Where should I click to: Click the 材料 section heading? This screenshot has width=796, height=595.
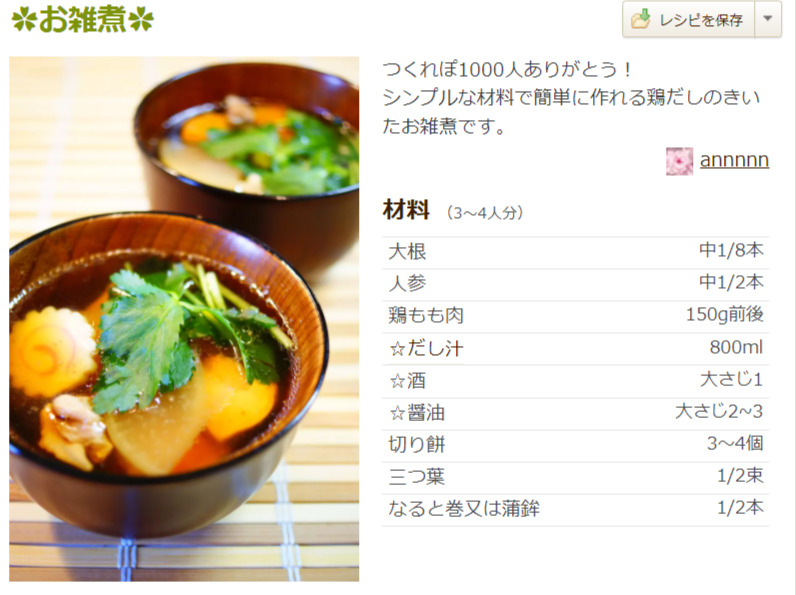(x=406, y=210)
